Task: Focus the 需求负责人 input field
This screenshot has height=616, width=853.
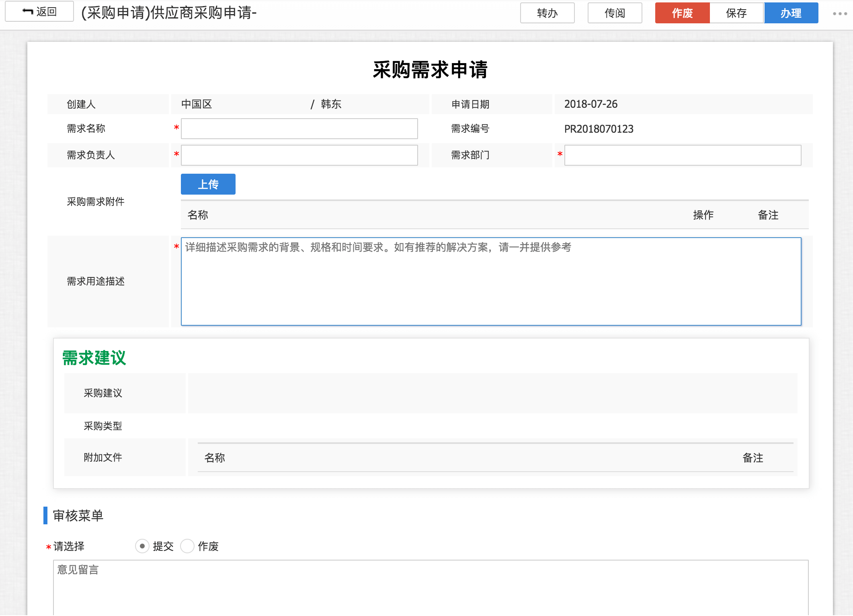Action: [299, 155]
